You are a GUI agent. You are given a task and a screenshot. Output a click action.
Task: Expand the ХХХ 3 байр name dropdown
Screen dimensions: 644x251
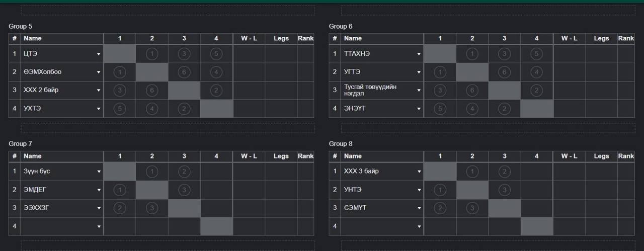click(x=419, y=172)
